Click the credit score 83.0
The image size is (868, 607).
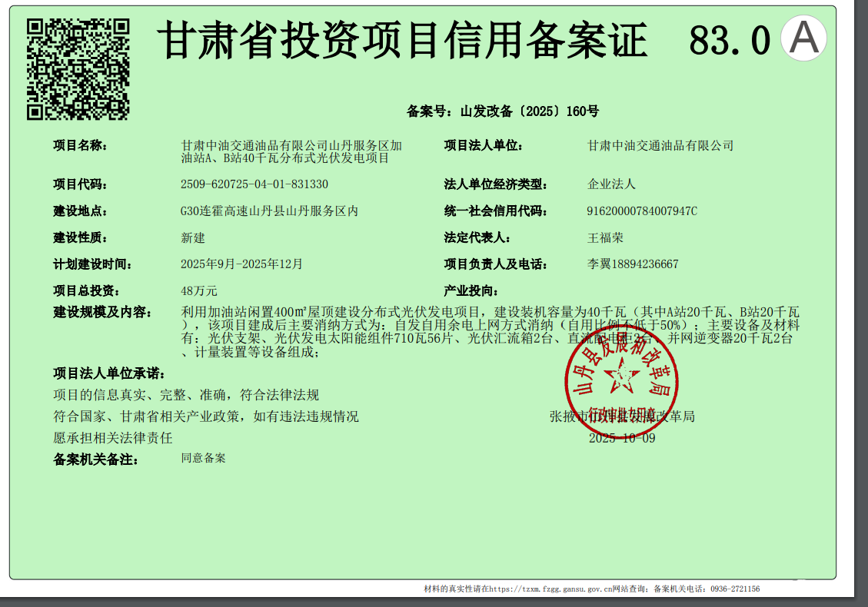729,41
